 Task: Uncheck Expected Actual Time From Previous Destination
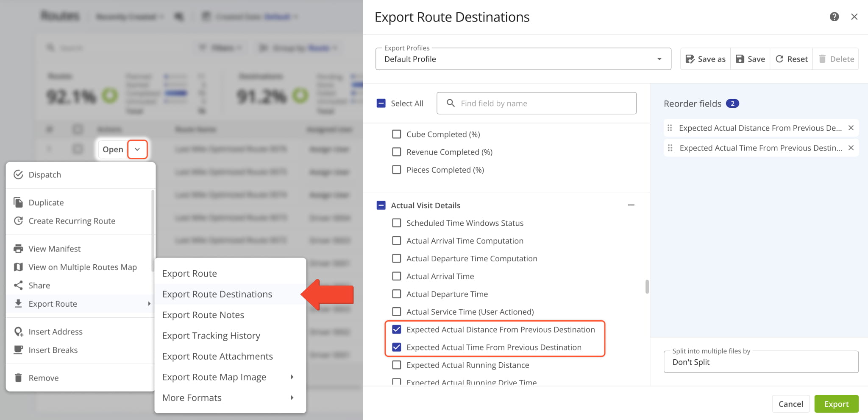[397, 347]
